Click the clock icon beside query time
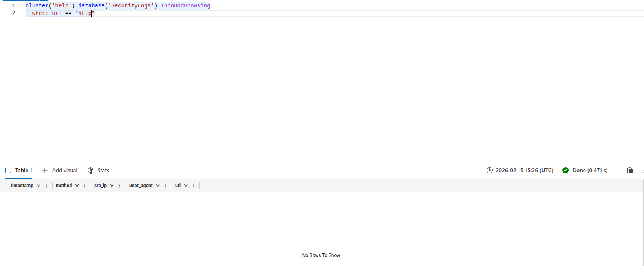The height and width of the screenshot is (266, 644). coord(490,170)
